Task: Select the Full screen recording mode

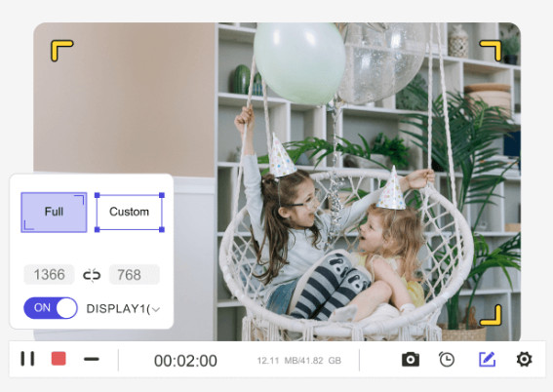Action: (x=54, y=212)
